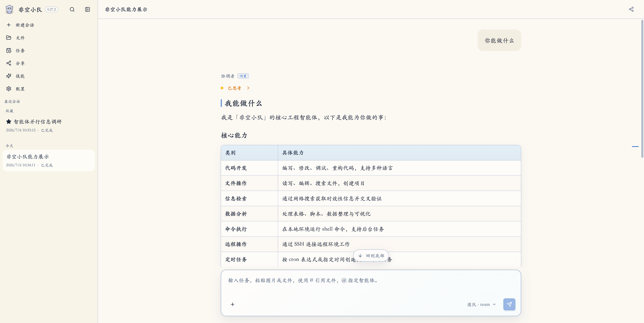Select conversation 非空小队能力展示 in sidebar
This screenshot has width=644, height=323.
(x=49, y=160)
